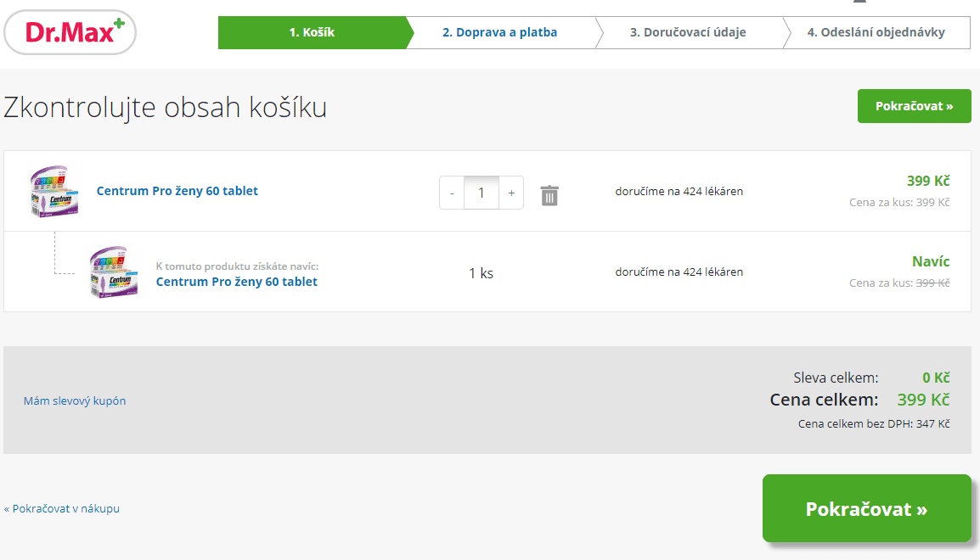Open the 'Centrum Pro ženy 60 tablet' product link
980x560 pixels.
(177, 190)
